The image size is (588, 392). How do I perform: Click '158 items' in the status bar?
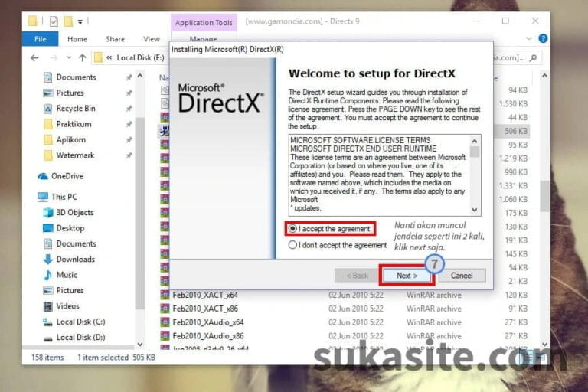point(47,358)
